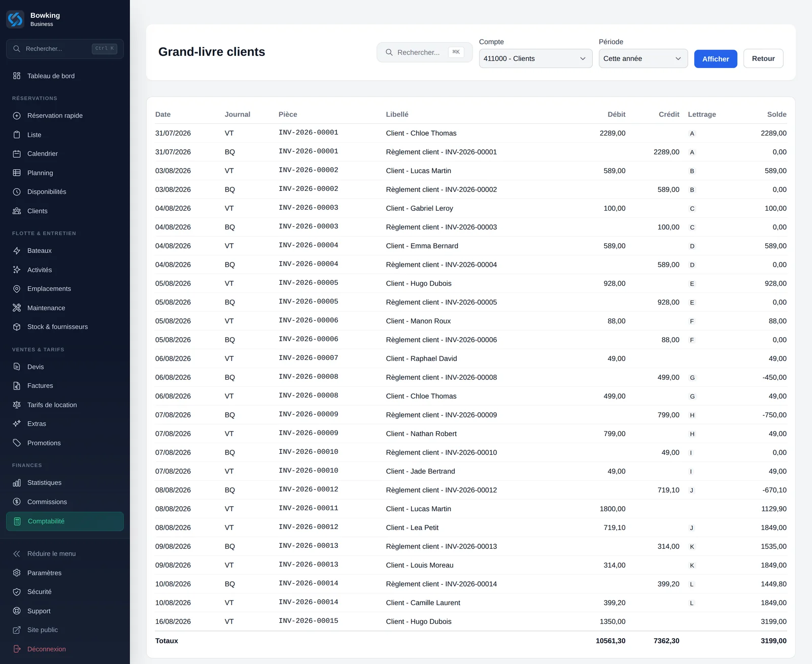Click the ledger Rechercher search box

click(x=425, y=52)
